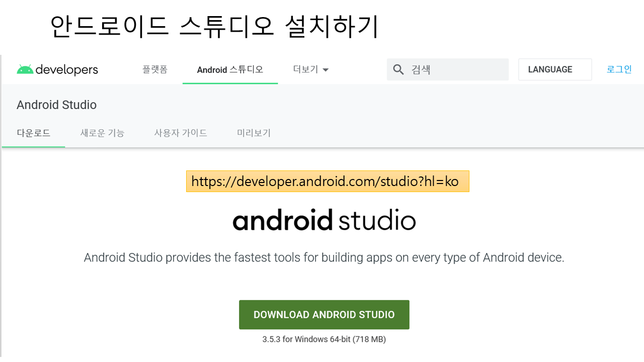
Task: Click the Android robot head logo
Action: point(25,69)
